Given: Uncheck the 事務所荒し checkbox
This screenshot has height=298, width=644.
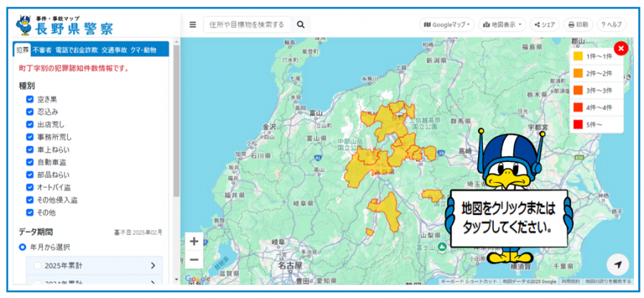Looking at the screenshot, I should [29, 137].
